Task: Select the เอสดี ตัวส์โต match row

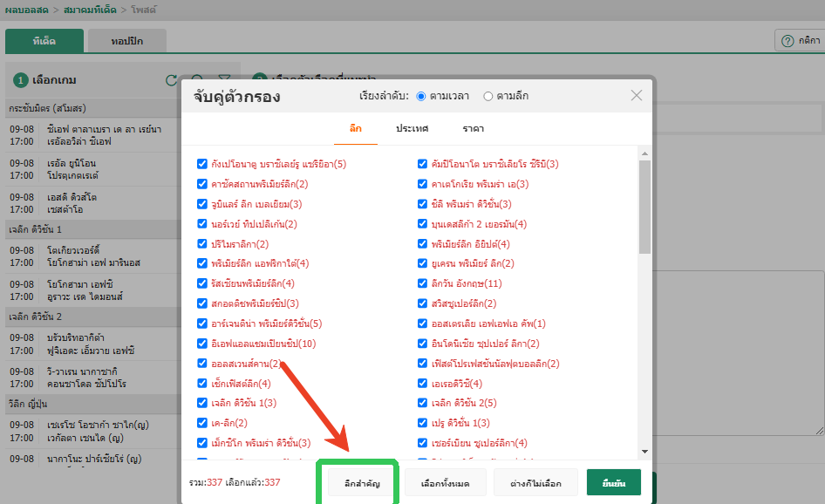Action: point(93,203)
